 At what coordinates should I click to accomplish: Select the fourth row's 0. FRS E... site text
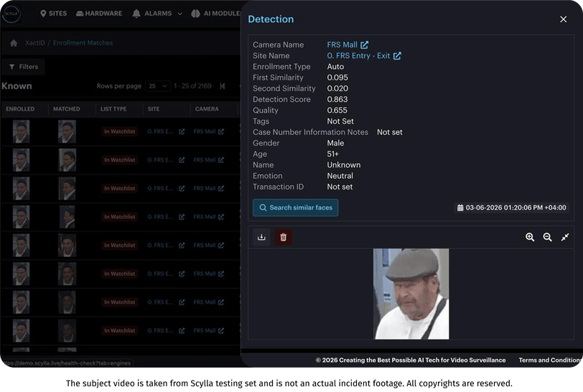[160, 217]
